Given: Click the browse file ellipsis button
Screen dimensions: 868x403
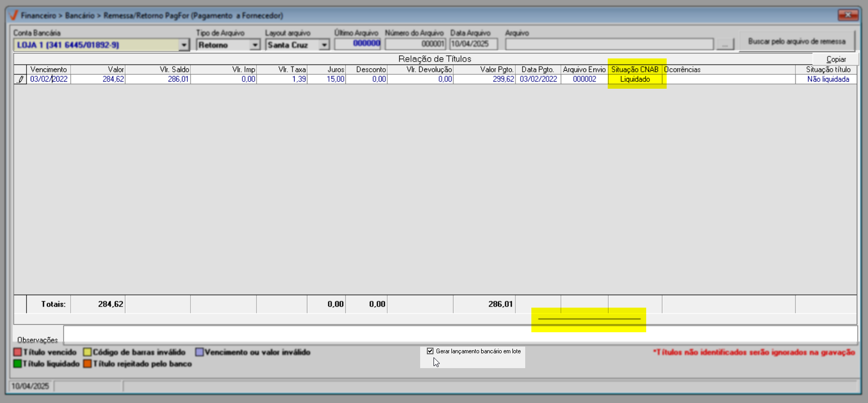Looking at the screenshot, I should [725, 45].
